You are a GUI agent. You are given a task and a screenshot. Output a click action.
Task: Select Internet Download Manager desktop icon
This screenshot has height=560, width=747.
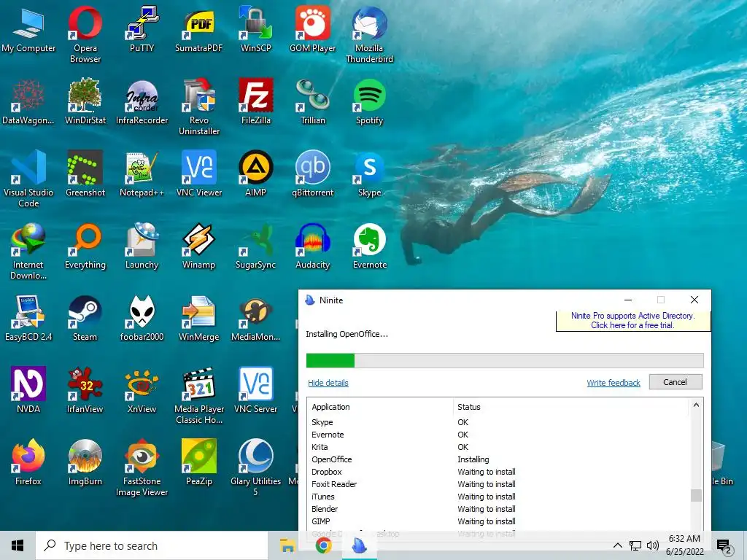click(28, 251)
